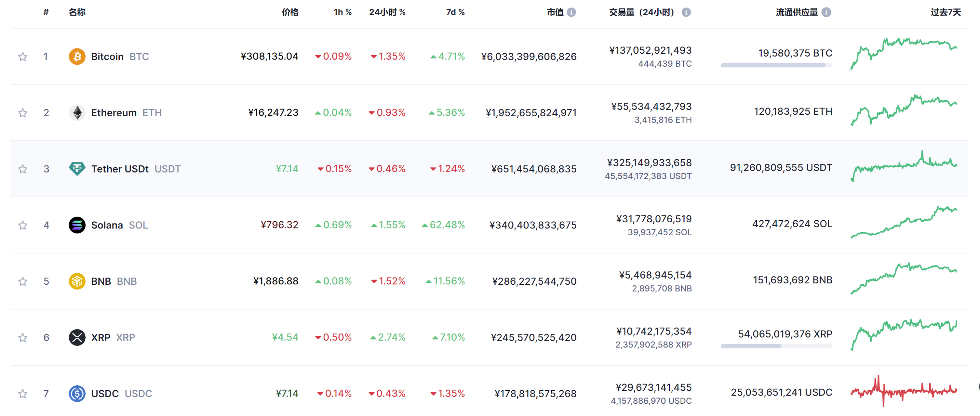Star Bitcoin to add to watchlist
This screenshot has width=980, height=416.
tap(23, 57)
